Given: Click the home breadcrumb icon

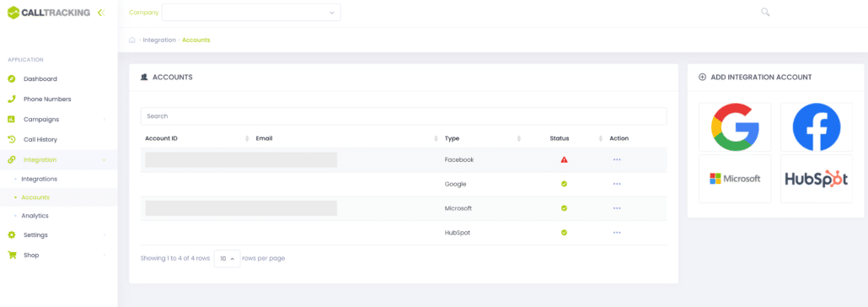Looking at the screenshot, I should (x=132, y=40).
